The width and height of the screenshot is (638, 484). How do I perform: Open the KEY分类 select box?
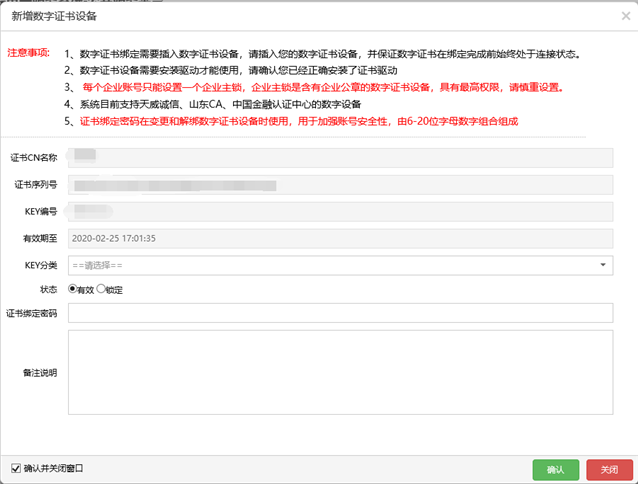coord(330,265)
